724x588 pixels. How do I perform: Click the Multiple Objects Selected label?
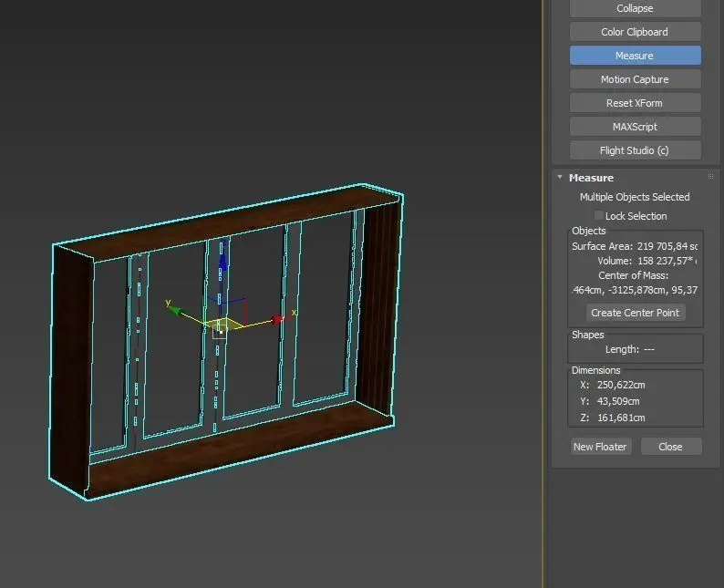635,197
